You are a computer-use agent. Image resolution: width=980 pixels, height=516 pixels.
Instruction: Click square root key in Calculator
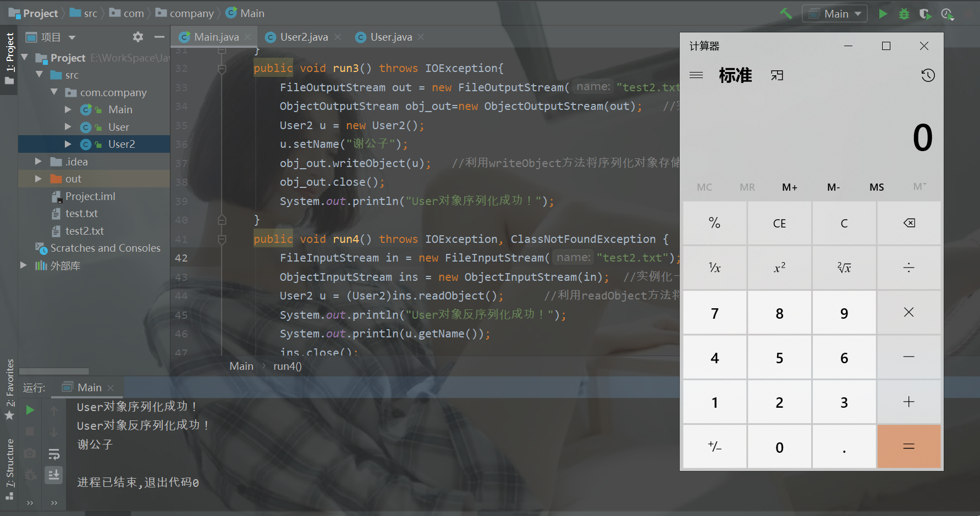tap(844, 268)
